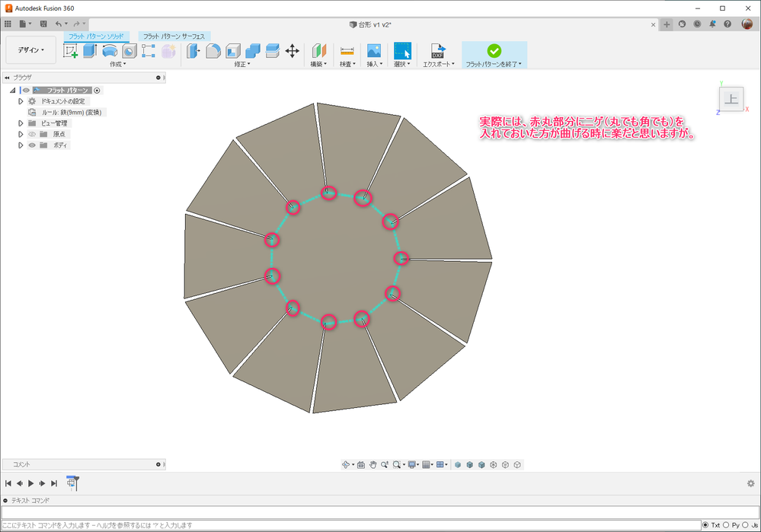Open the 挿入 dropdown menu
This screenshot has height=532, width=761.
374,64
